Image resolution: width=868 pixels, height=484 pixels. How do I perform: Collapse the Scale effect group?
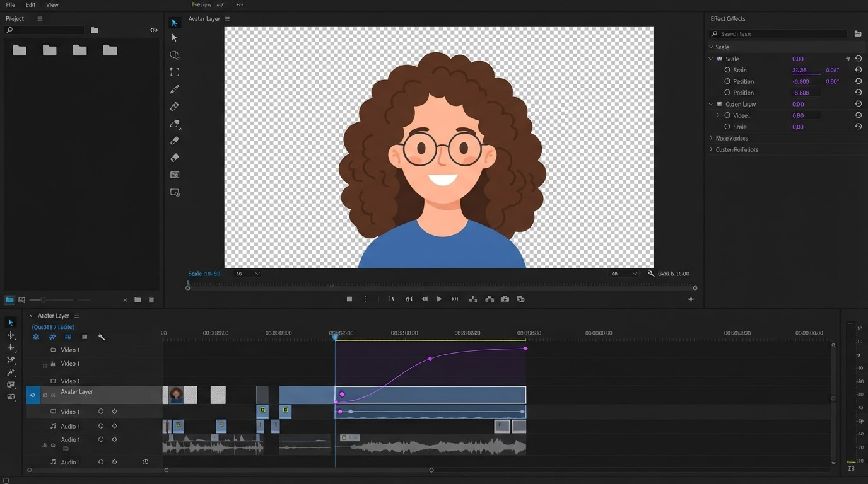pyautogui.click(x=711, y=59)
